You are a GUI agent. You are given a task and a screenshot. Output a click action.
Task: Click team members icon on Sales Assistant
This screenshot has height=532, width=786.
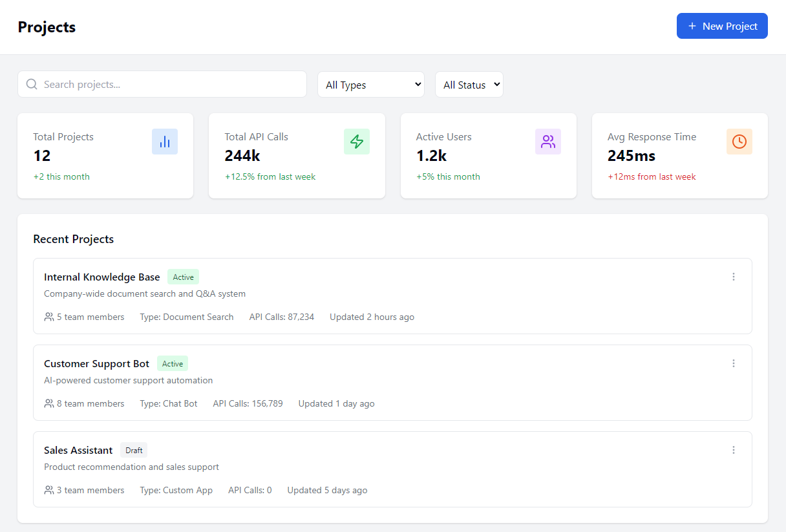click(x=49, y=490)
